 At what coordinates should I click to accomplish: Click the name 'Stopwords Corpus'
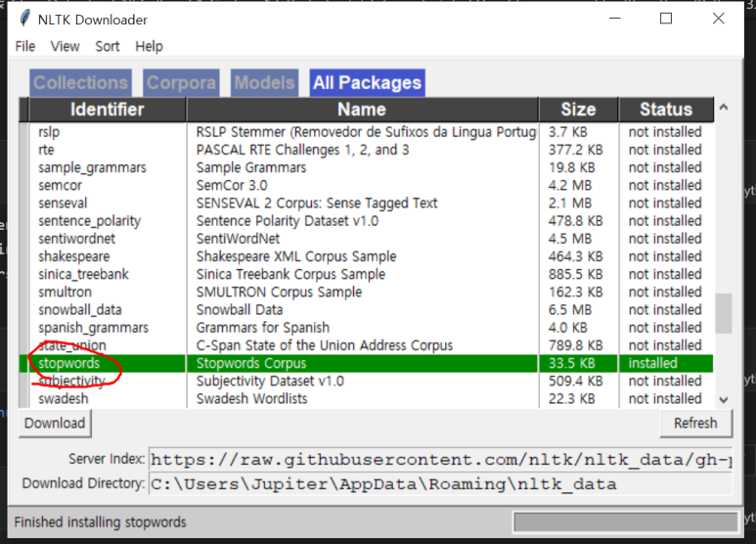pos(251,363)
